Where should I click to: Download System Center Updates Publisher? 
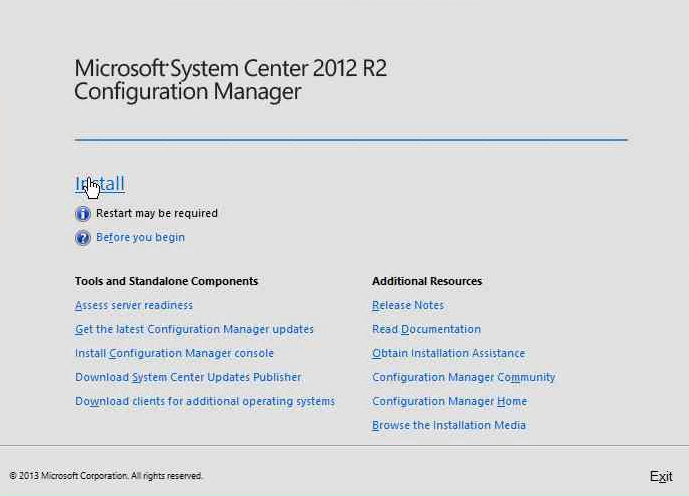(x=188, y=377)
